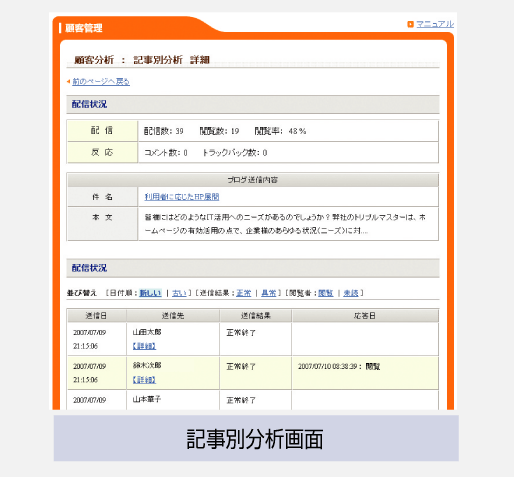This screenshot has height=477, width=514.
Task: Sort by date 新しい
Action: (150, 293)
